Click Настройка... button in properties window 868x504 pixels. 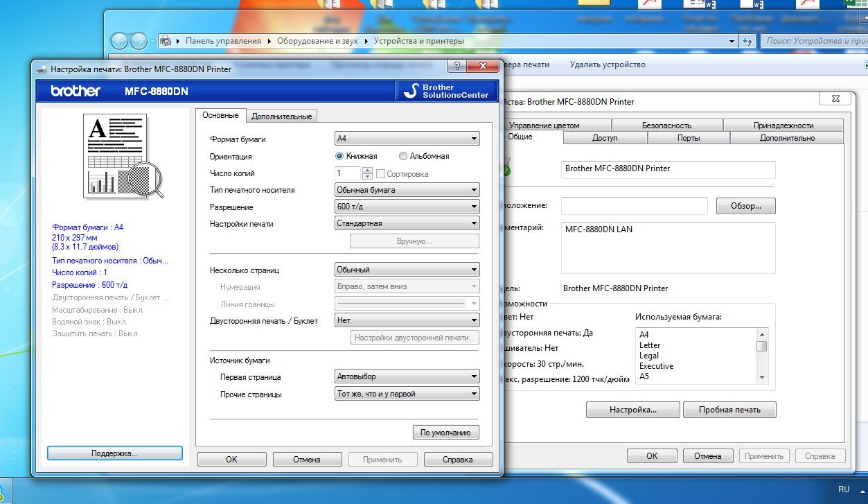(633, 410)
